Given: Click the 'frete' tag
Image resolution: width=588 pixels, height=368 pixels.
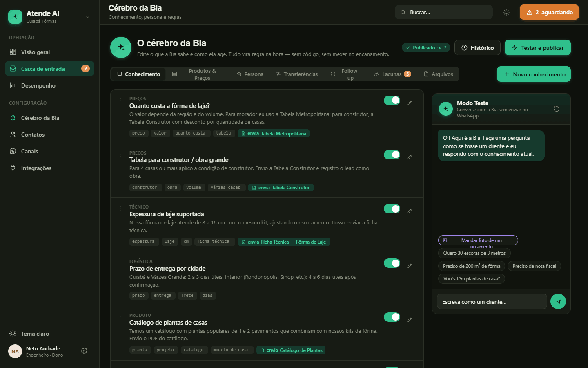Looking at the screenshot, I should (x=187, y=296).
